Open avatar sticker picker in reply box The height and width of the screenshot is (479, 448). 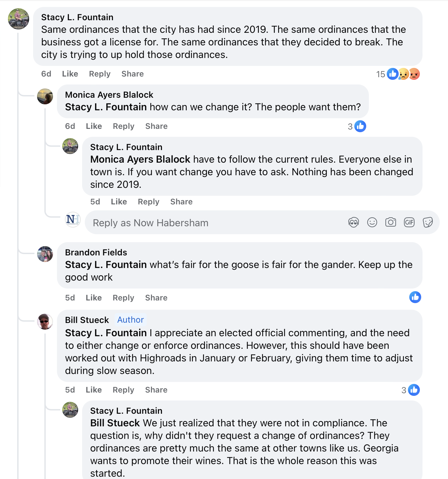click(353, 222)
